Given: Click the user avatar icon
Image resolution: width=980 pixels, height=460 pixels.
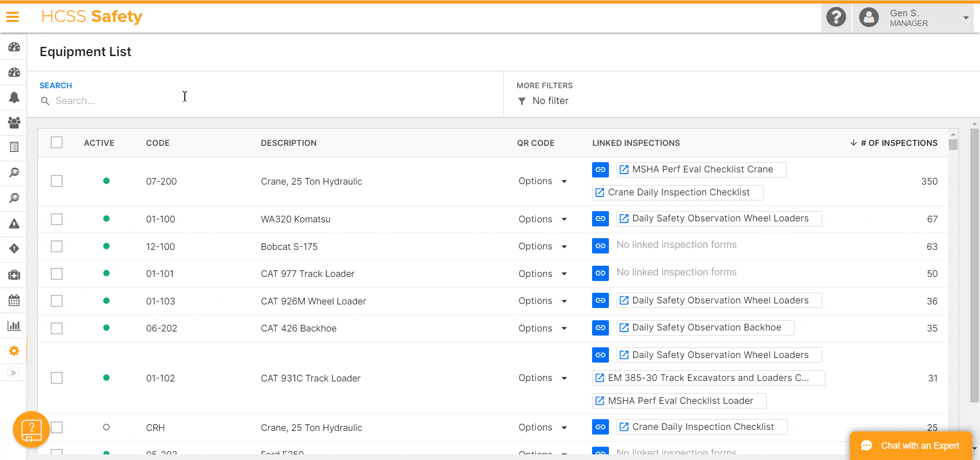Looking at the screenshot, I should [x=869, y=17].
